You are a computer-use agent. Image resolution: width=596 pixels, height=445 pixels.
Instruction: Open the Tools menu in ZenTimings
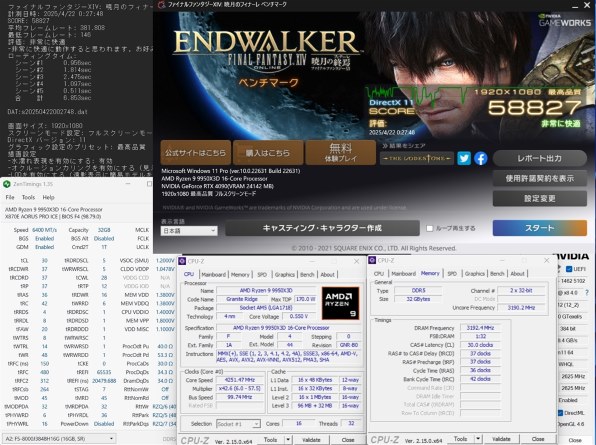click(28, 197)
